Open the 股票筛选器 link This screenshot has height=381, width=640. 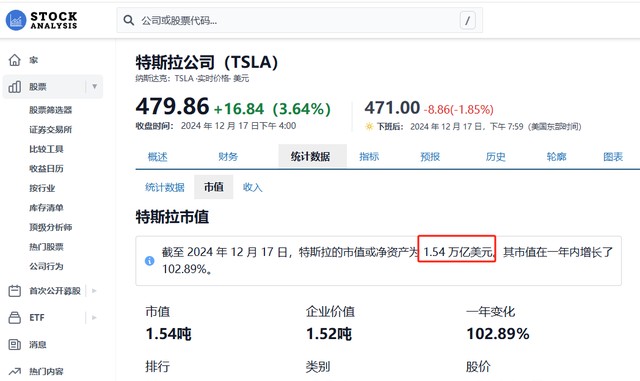(x=51, y=110)
